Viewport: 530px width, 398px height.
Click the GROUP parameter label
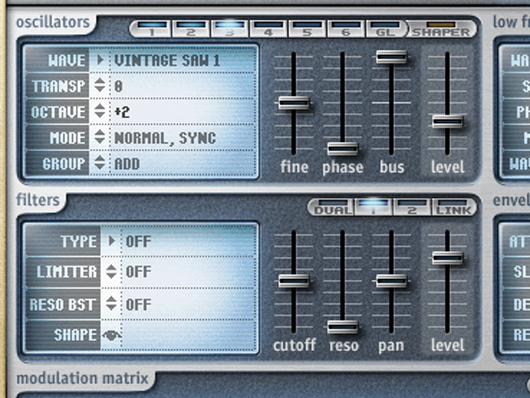(64, 164)
